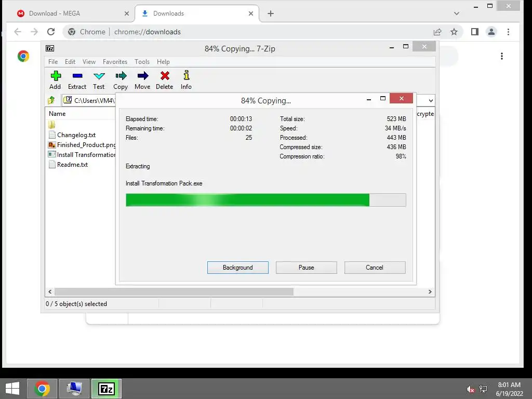The image size is (532, 399).
Task: Maximize the 84% Copying dialog
Action: click(x=383, y=98)
